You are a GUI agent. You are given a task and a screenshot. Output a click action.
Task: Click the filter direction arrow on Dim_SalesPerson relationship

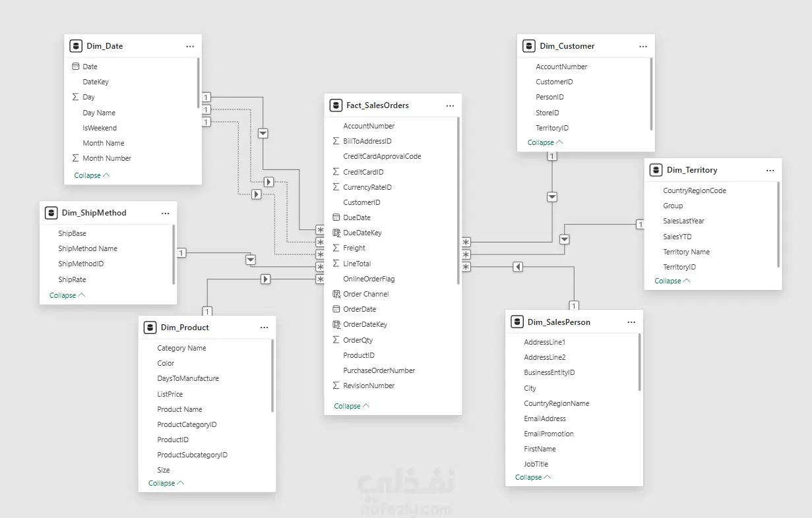click(518, 267)
